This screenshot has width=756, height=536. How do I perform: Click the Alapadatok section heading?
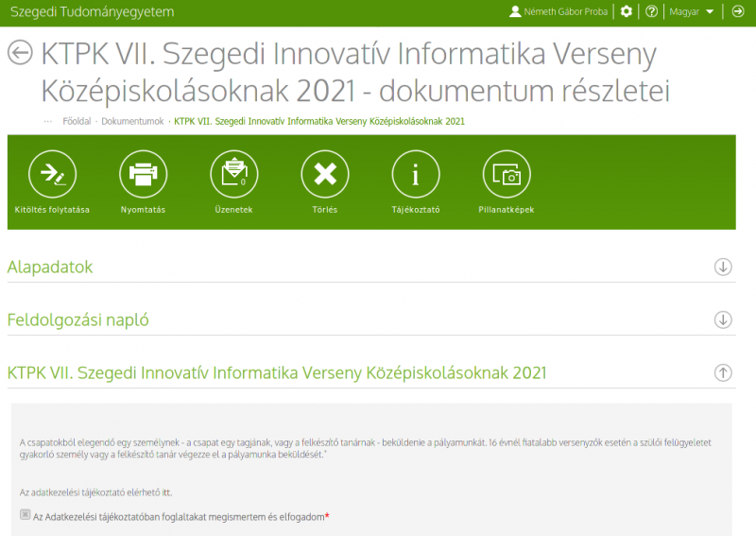tap(50, 267)
